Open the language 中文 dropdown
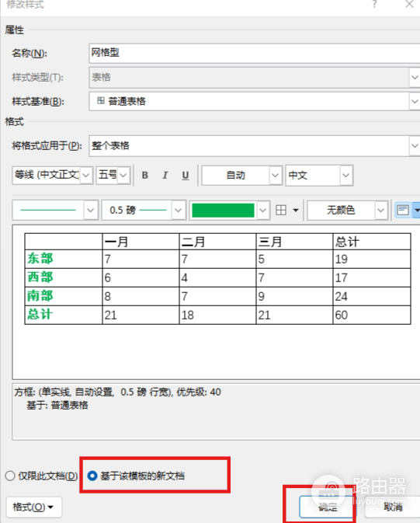 pos(345,176)
